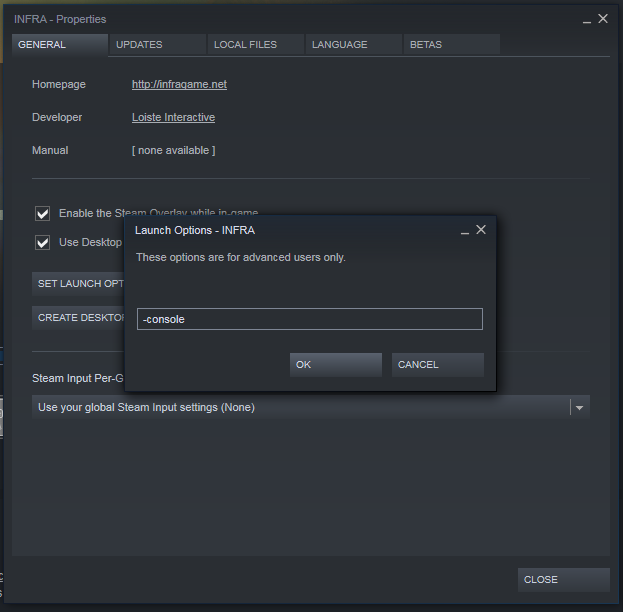Open the BETAS tab
623x612 pixels.
tap(452, 45)
